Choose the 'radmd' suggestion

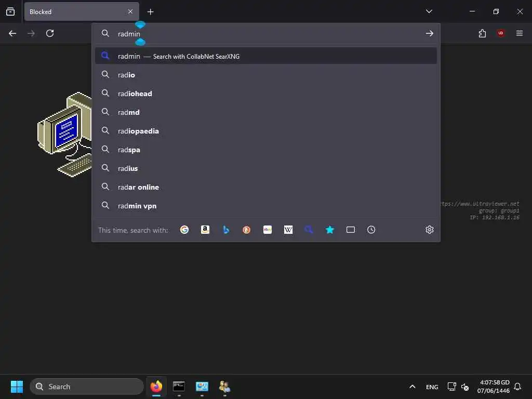266,112
